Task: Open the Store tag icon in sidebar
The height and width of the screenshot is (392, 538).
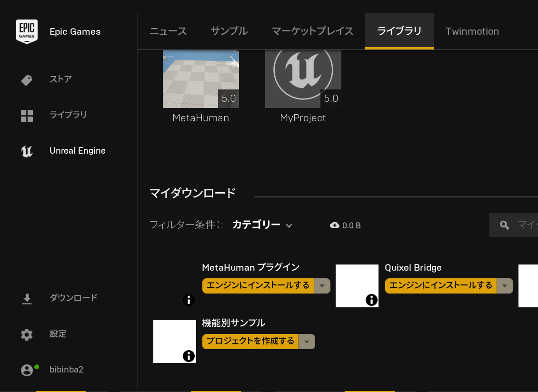Action: (x=27, y=80)
